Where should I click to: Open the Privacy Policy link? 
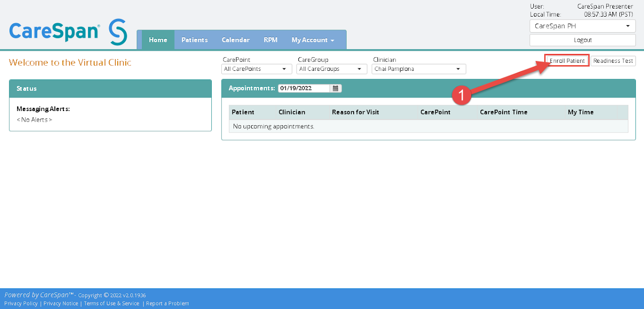click(x=21, y=303)
